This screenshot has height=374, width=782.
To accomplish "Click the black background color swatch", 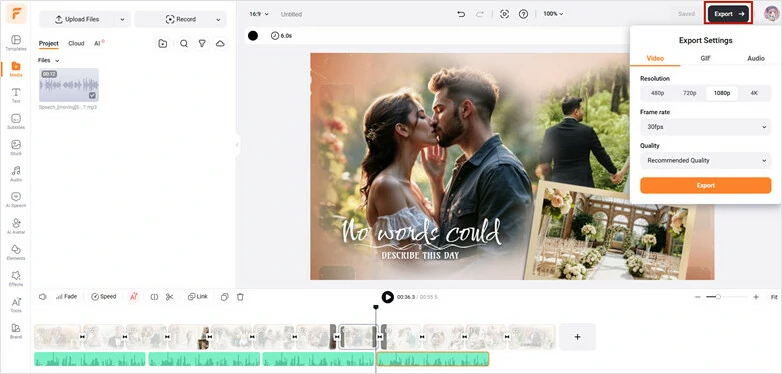I will 253,36.
